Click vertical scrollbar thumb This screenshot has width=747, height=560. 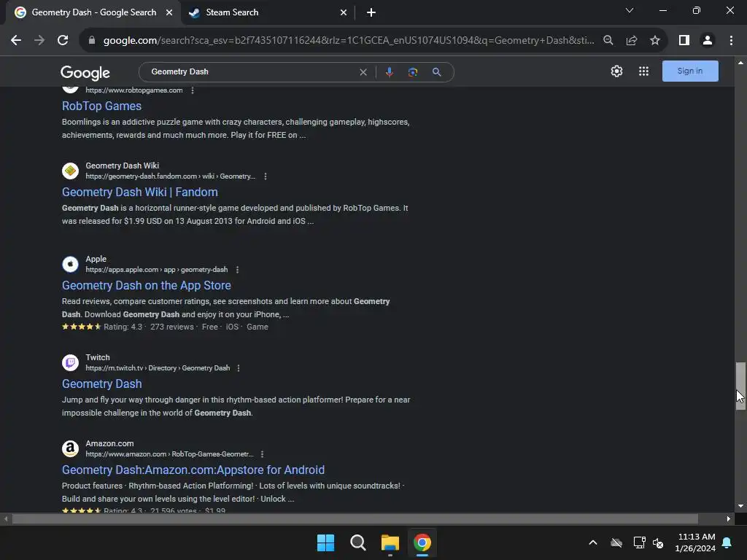click(740, 386)
